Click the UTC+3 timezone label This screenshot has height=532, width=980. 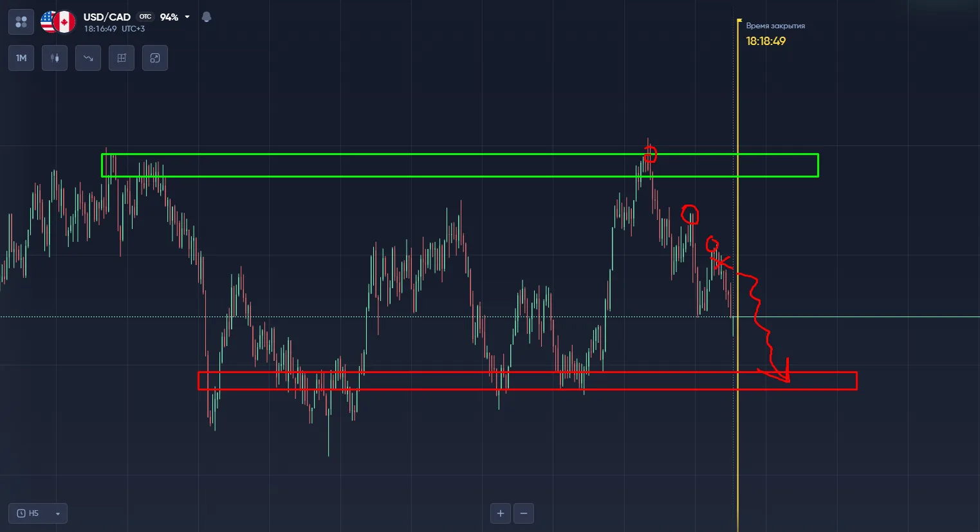133,29
